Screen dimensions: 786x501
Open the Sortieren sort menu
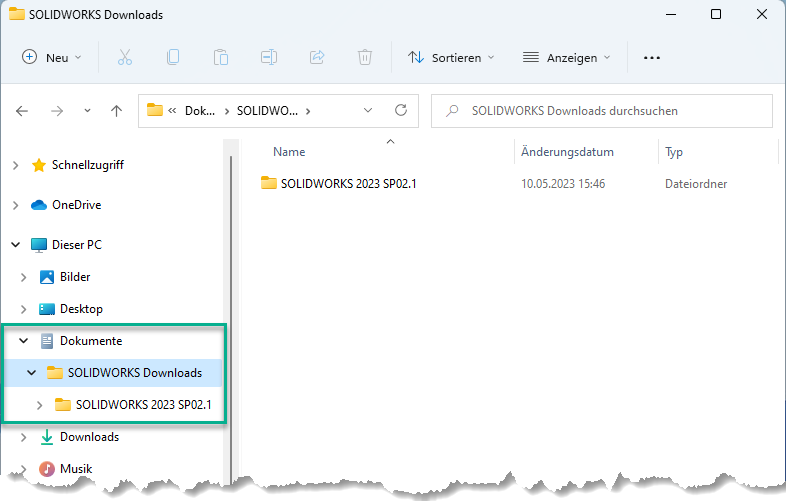tap(452, 58)
